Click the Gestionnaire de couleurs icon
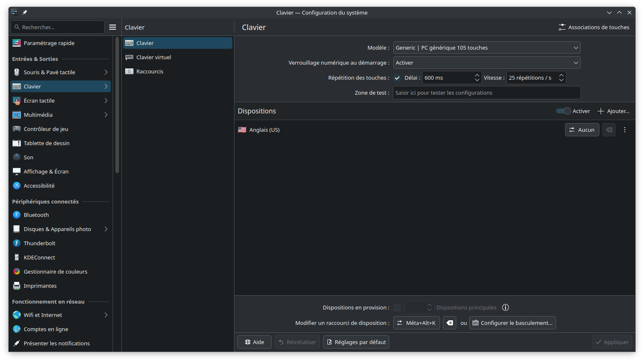The image size is (644, 362). pos(17,271)
